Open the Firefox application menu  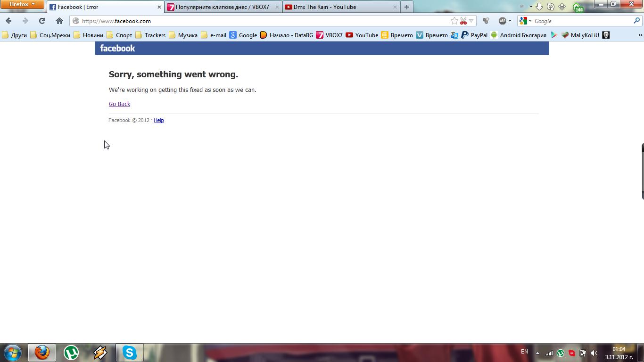(x=22, y=4)
